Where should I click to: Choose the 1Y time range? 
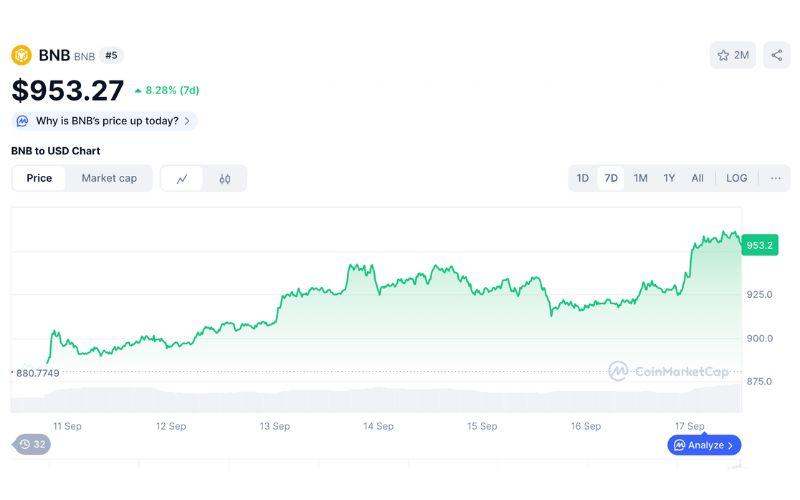click(669, 178)
